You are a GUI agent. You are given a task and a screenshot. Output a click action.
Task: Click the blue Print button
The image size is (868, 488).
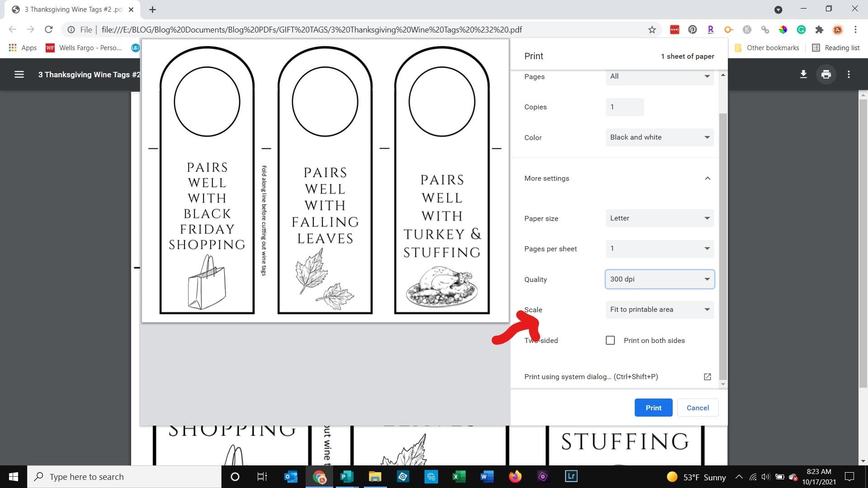(x=653, y=408)
